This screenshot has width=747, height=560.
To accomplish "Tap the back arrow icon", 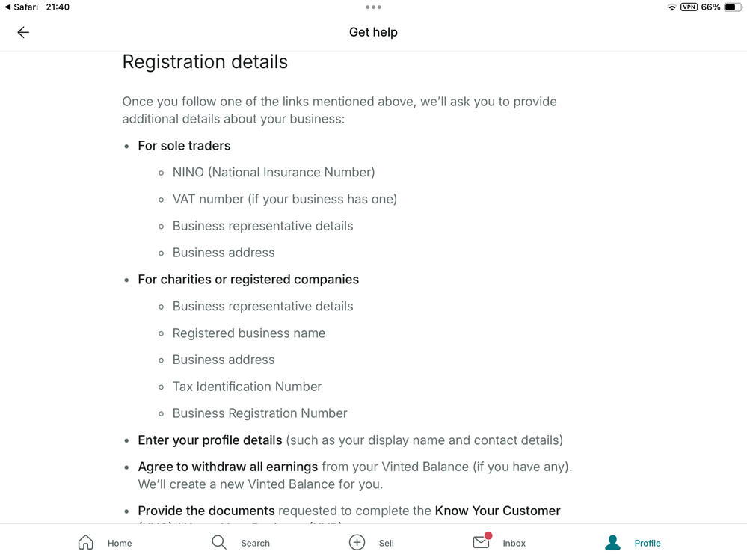I will click(23, 32).
